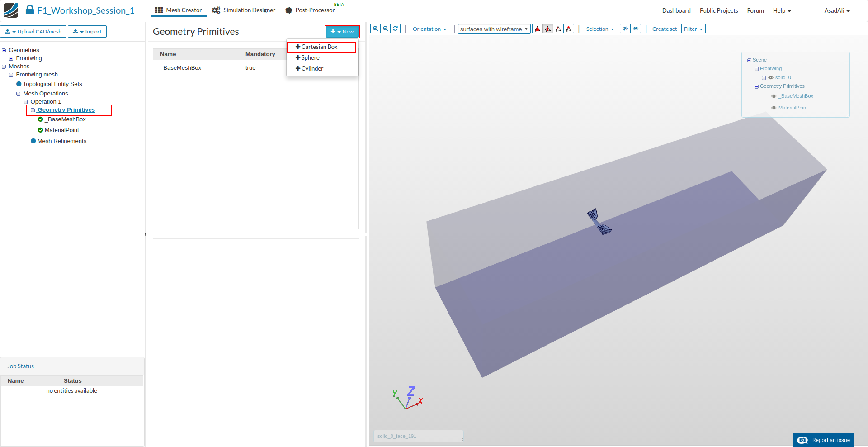Collapse the Frontwing mesh node
868x447 pixels.
[11, 75]
